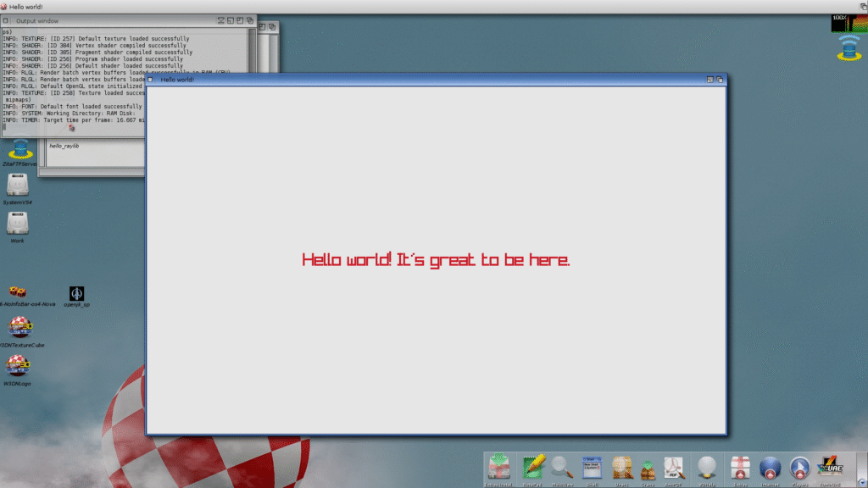Screen dimensions: 868x488
Task: Open the Players dock icon
Action: coord(800,468)
